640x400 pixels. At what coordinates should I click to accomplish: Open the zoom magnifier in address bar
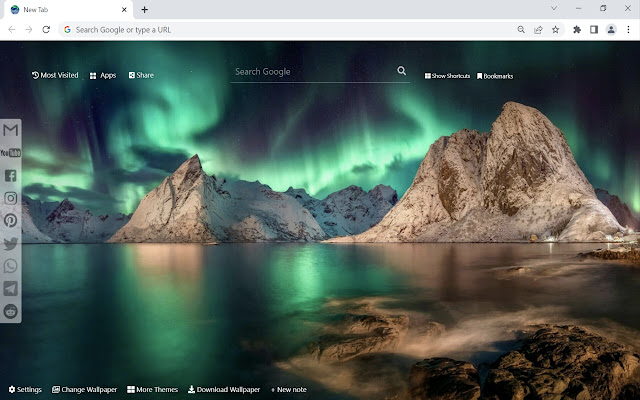tap(521, 29)
